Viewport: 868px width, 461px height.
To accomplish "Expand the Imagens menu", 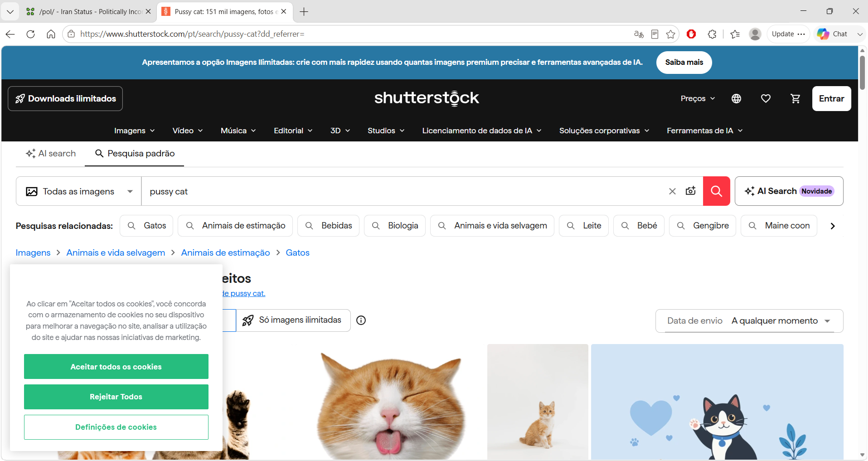I will [x=134, y=131].
